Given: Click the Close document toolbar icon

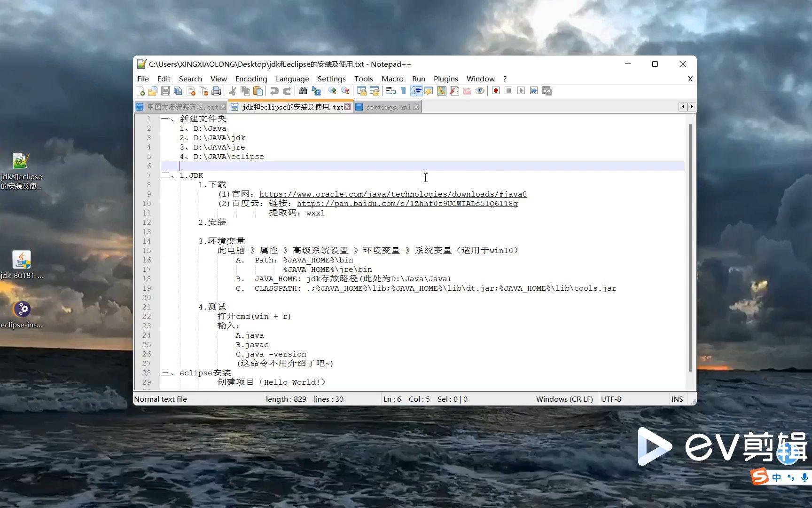Looking at the screenshot, I should [x=191, y=91].
